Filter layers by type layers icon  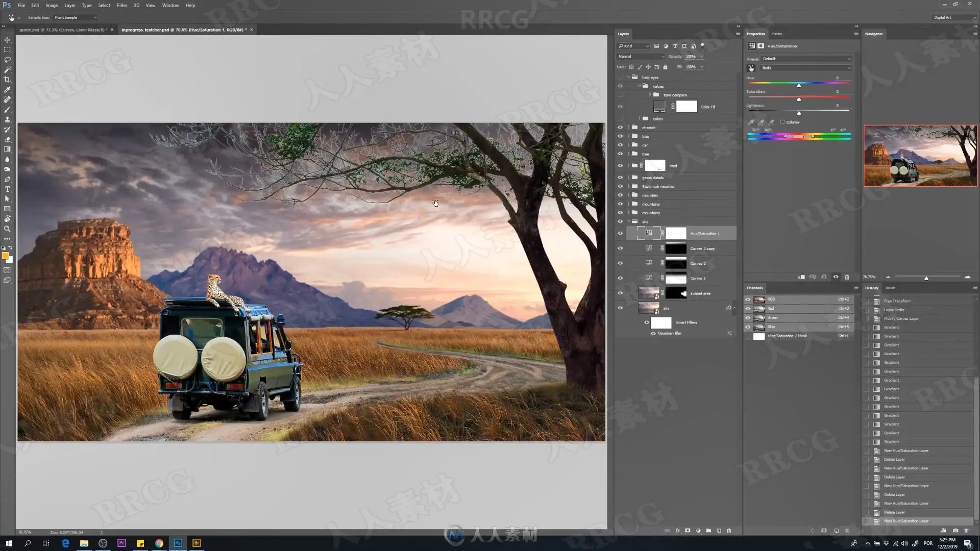(675, 46)
